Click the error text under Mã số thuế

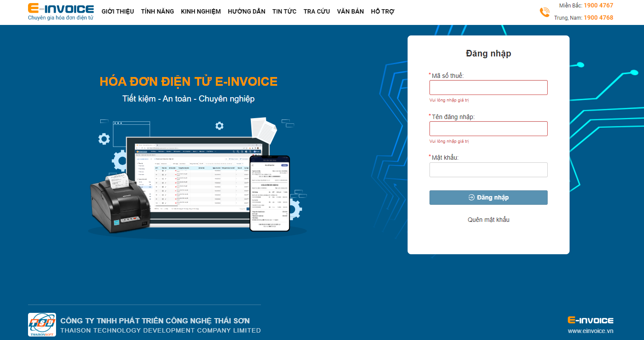coord(449,100)
